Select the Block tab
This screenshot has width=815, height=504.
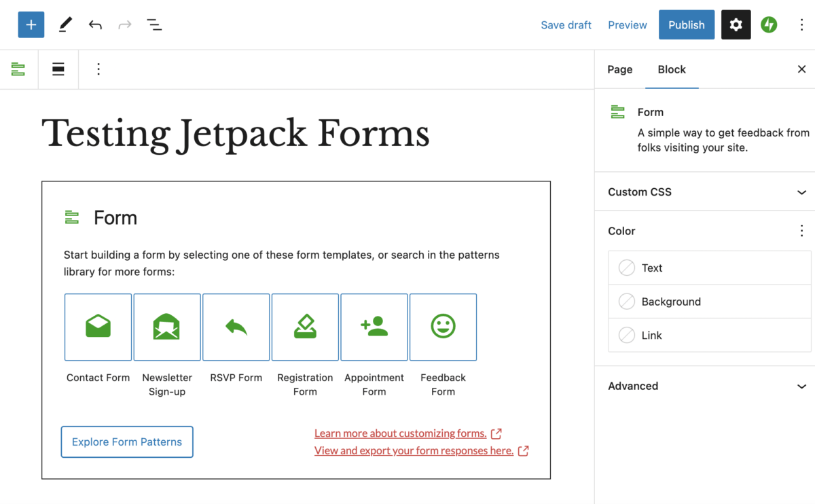point(672,69)
